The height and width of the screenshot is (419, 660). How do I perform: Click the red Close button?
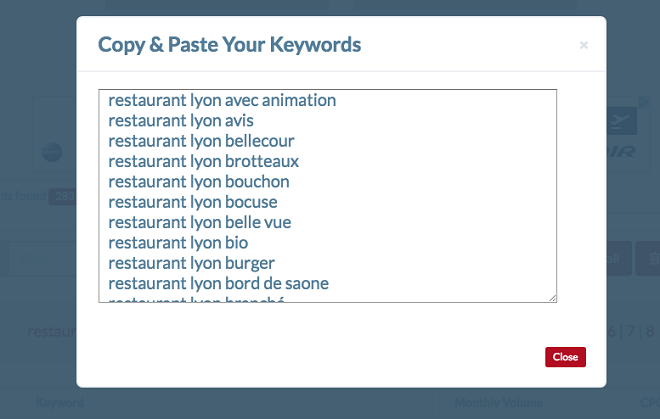point(565,357)
